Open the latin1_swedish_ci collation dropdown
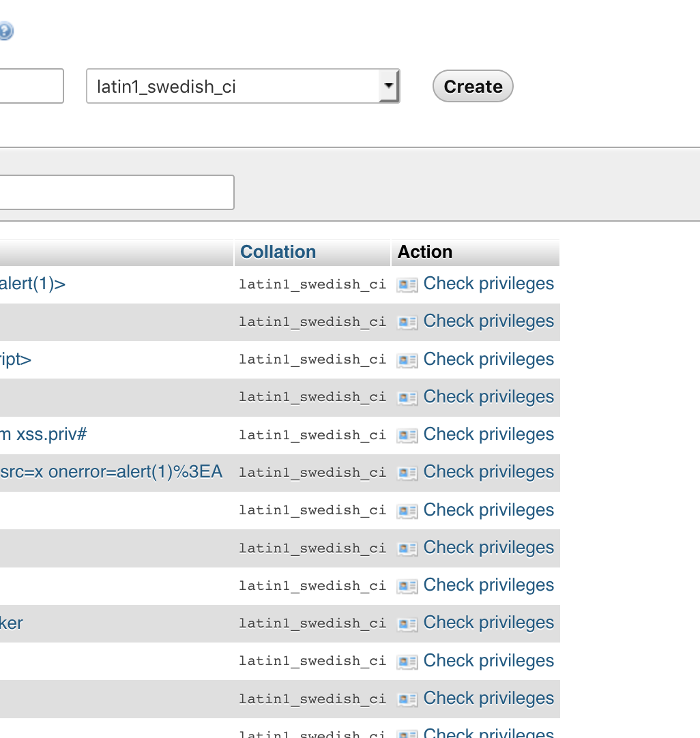The image size is (700, 738). [242, 86]
